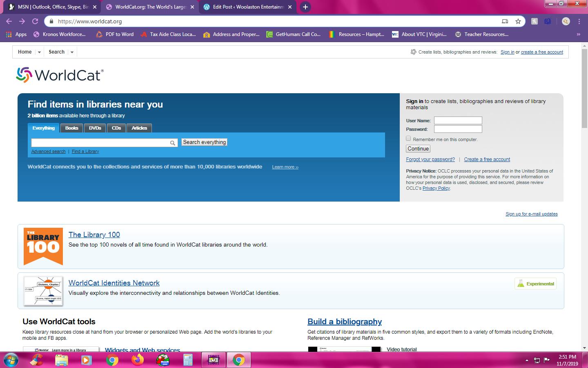This screenshot has width=588, height=368.
Task: Select the CDs search tab
Action: (x=116, y=128)
